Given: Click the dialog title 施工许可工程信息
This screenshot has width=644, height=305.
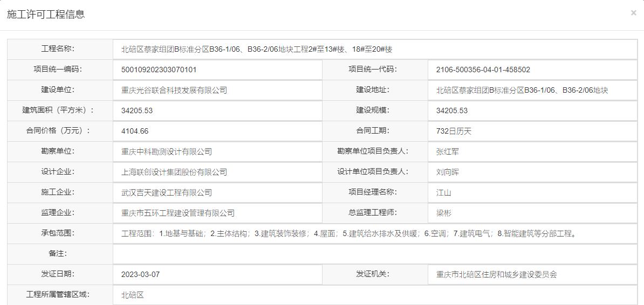Looking at the screenshot, I should coord(46,15).
